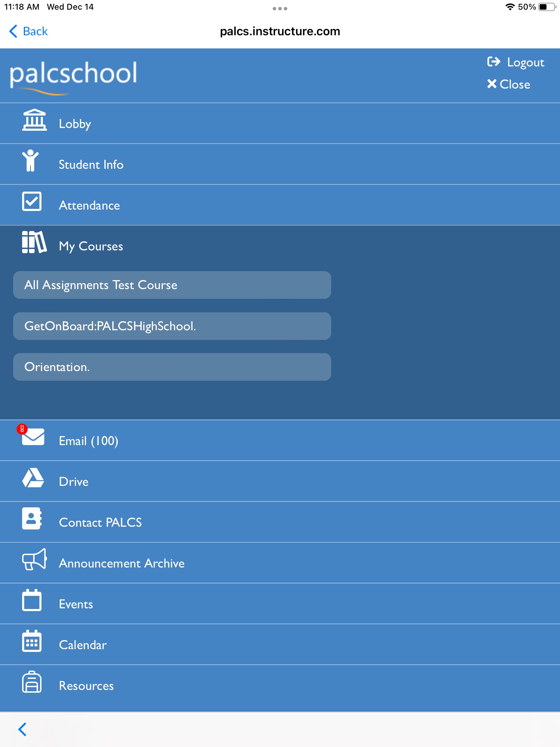Go to Events

tap(280, 604)
